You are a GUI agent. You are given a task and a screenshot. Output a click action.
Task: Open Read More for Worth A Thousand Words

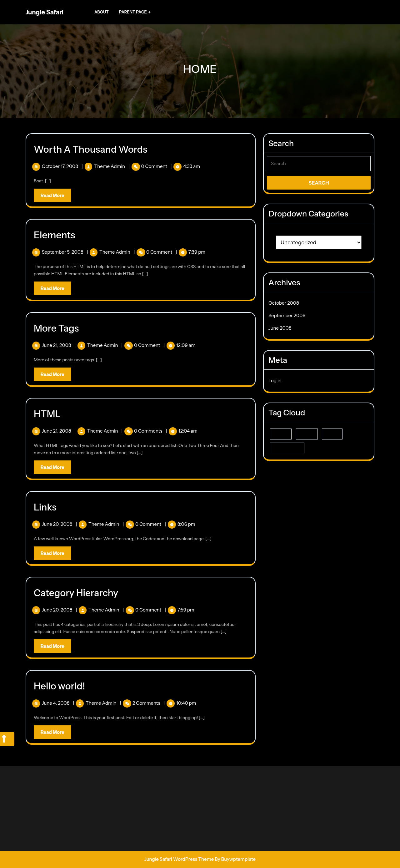coord(52,195)
